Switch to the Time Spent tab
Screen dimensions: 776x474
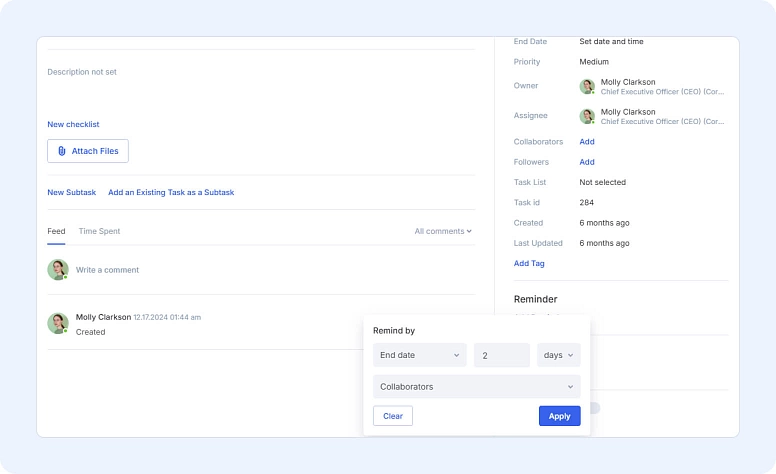(99, 231)
